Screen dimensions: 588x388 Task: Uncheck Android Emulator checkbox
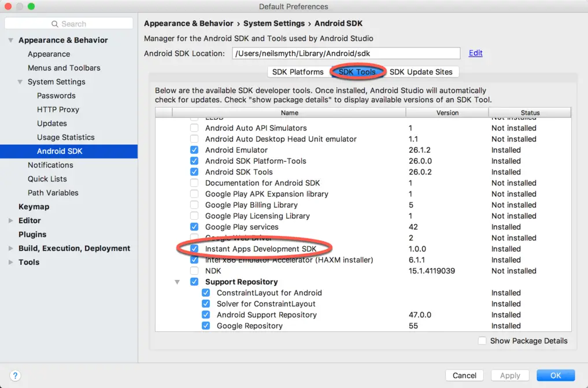click(x=194, y=150)
